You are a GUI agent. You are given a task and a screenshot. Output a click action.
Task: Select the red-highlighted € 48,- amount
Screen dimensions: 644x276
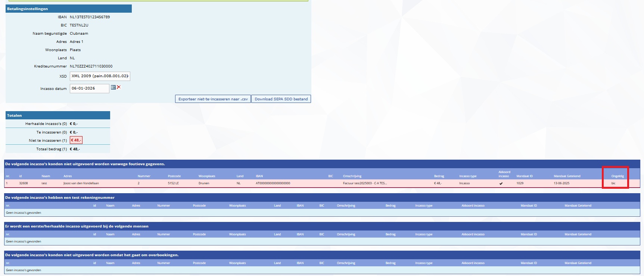76,140
